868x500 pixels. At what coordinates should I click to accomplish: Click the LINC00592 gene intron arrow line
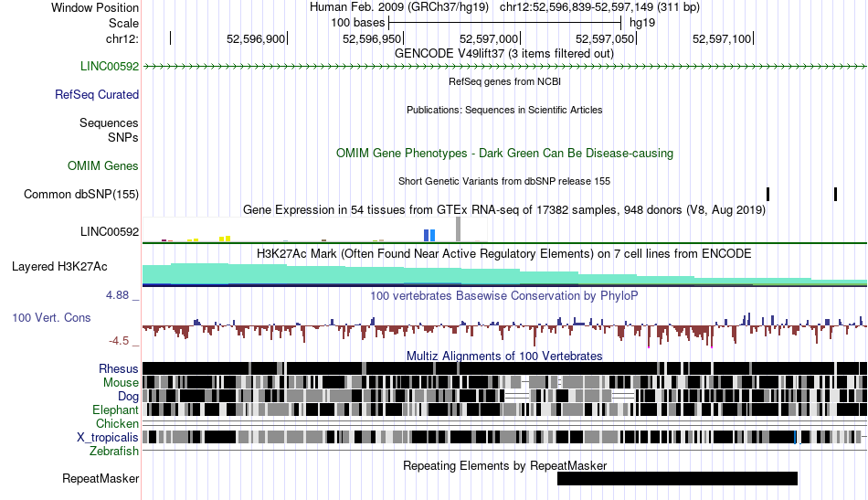click(505, 67)
